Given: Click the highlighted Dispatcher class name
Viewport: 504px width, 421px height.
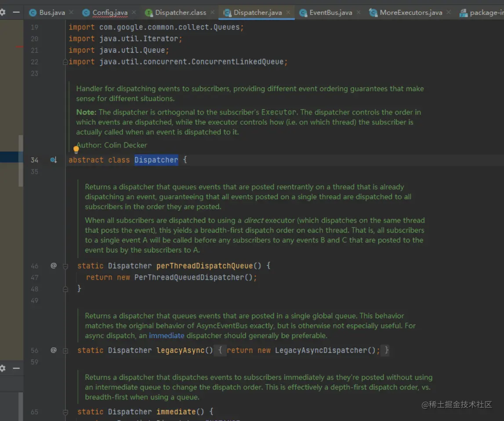Looking at the screenshot, I should coord(156,160).
